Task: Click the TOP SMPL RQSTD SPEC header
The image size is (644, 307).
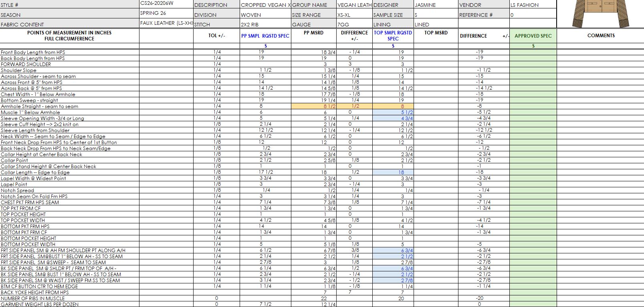Action: [x=393, y=36]
